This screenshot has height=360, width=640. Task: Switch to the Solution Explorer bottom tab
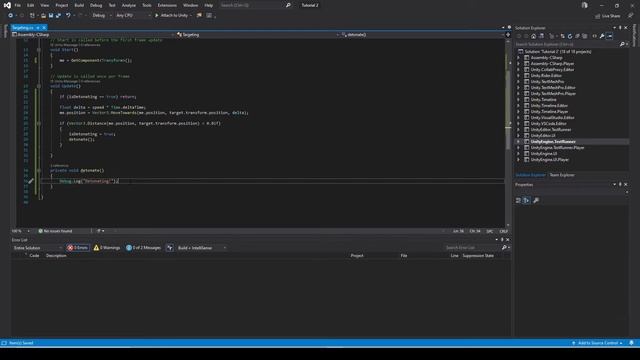pos(530,175)
